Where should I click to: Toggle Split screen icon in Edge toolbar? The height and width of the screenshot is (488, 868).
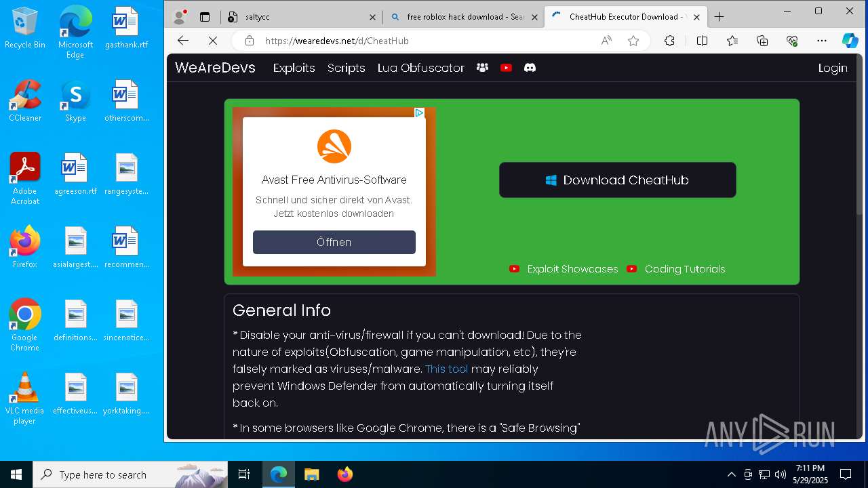[x=702, y=41]
